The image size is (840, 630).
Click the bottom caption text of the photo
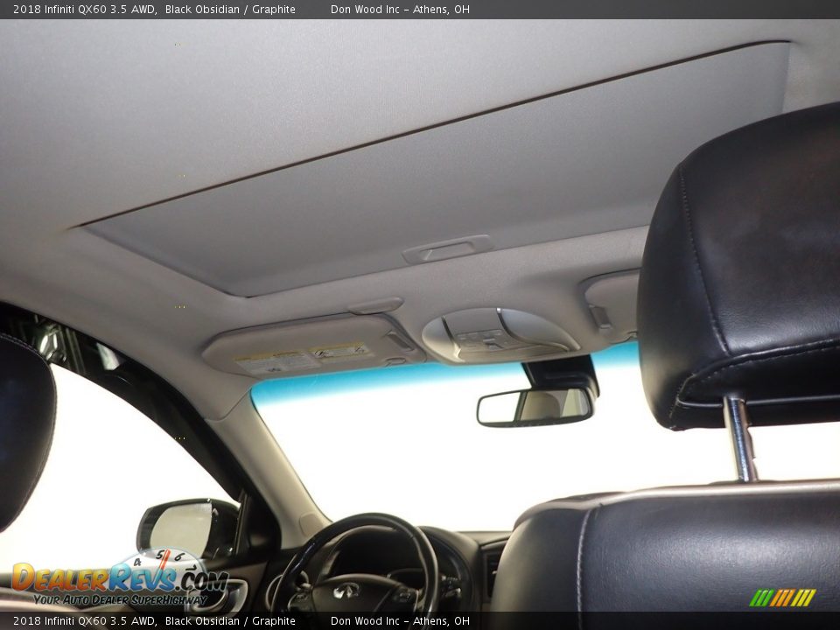click(236, 620)
